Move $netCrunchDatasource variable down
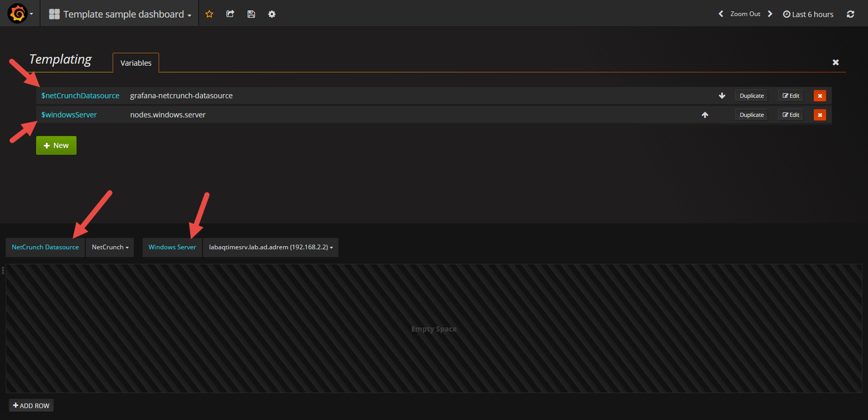The width and height of the screenshot is (868, 420). pos(722,96)
